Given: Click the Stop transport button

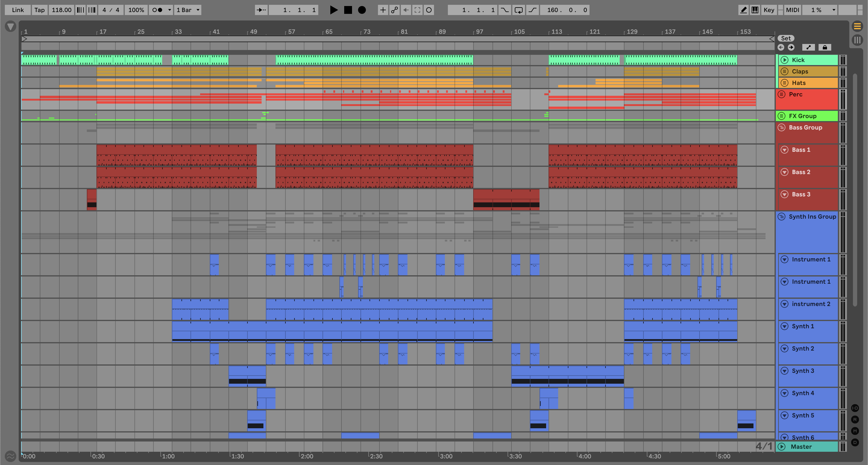Looking at the screenshot, I should point(348,10).
